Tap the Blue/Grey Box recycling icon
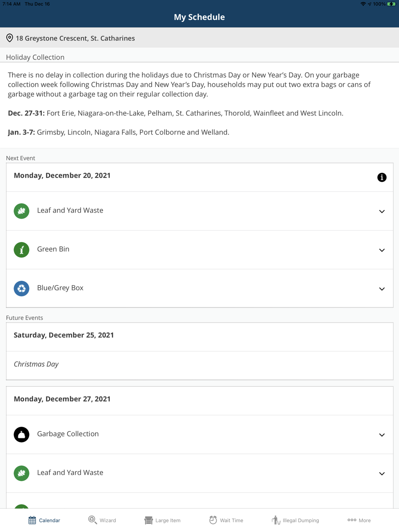 pyautogui.click(x=22, y=288)
